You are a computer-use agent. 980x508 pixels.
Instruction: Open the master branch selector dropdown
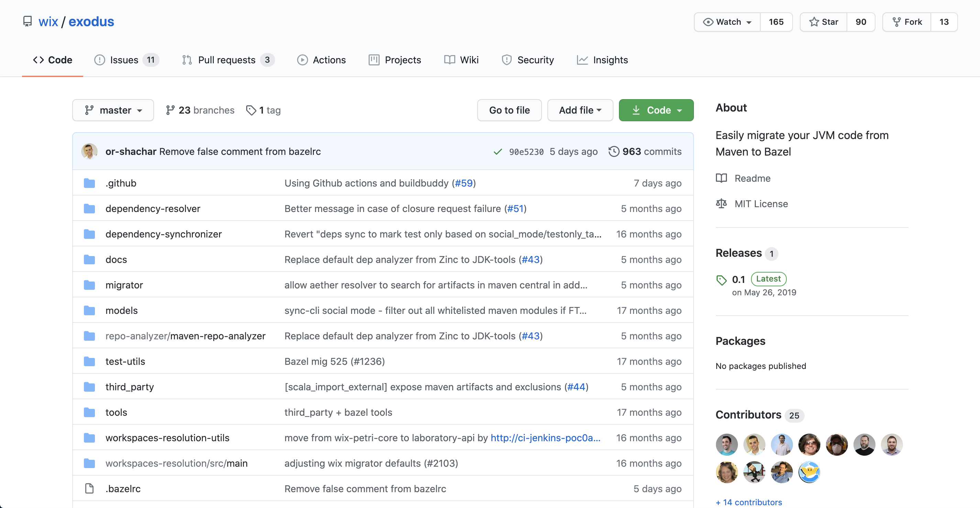[113, 110]
